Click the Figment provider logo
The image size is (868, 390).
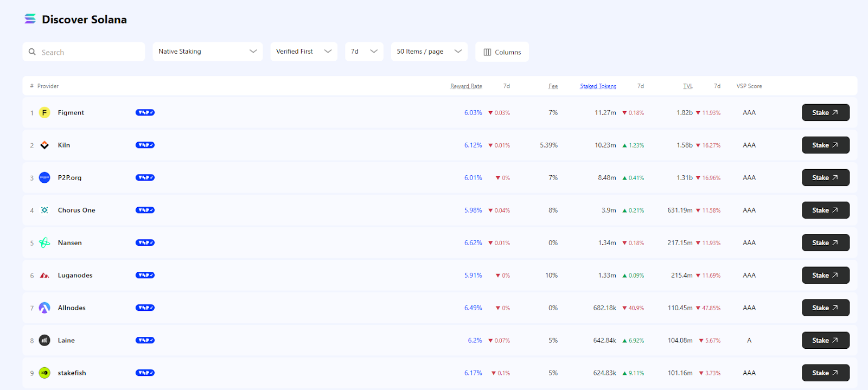(x=44, y=113)
